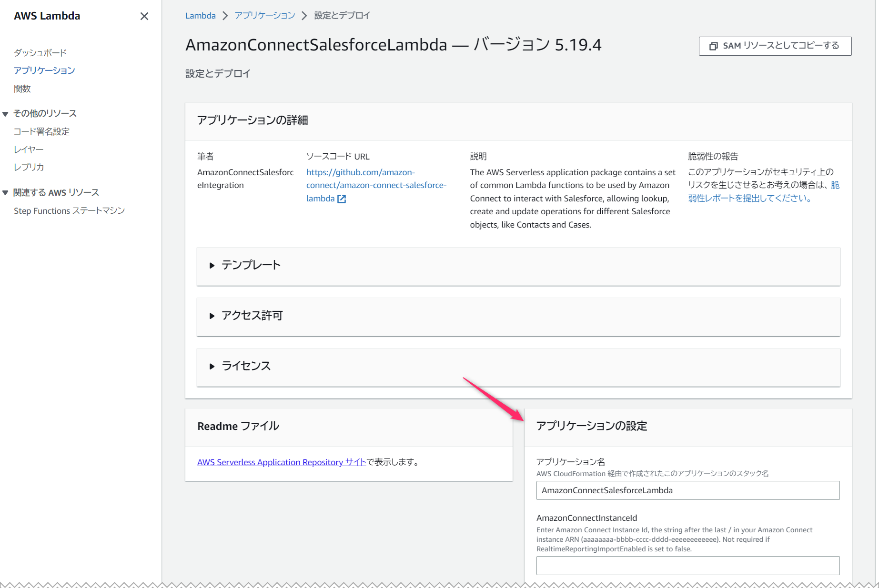Click SAM リソースとしてコピーする button

(775, 46)
